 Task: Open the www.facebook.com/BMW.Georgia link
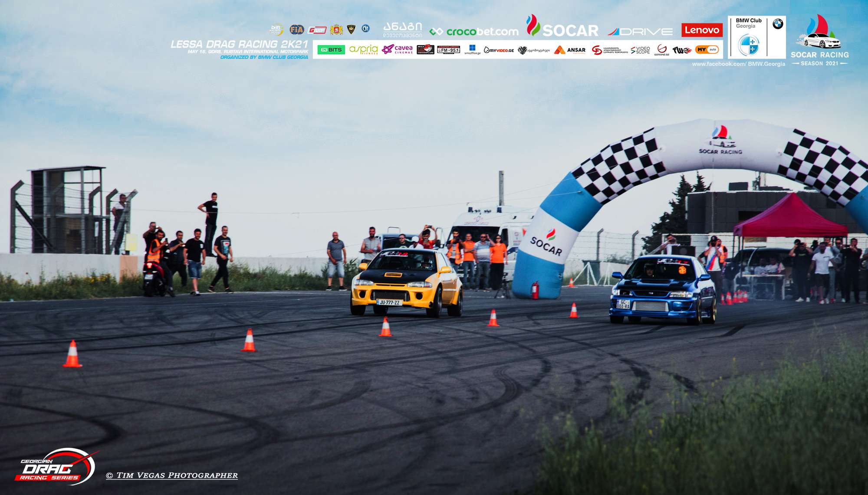coord(739,64)
